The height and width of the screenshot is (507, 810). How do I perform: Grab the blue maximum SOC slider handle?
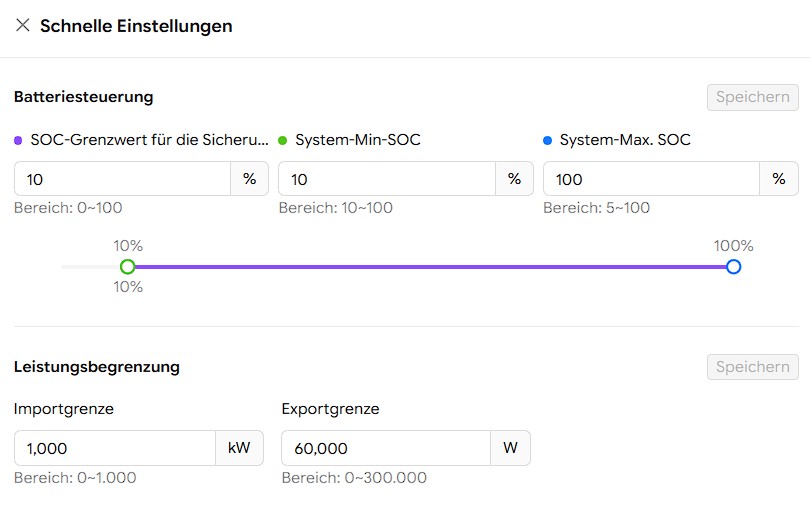tap(734, 267)
